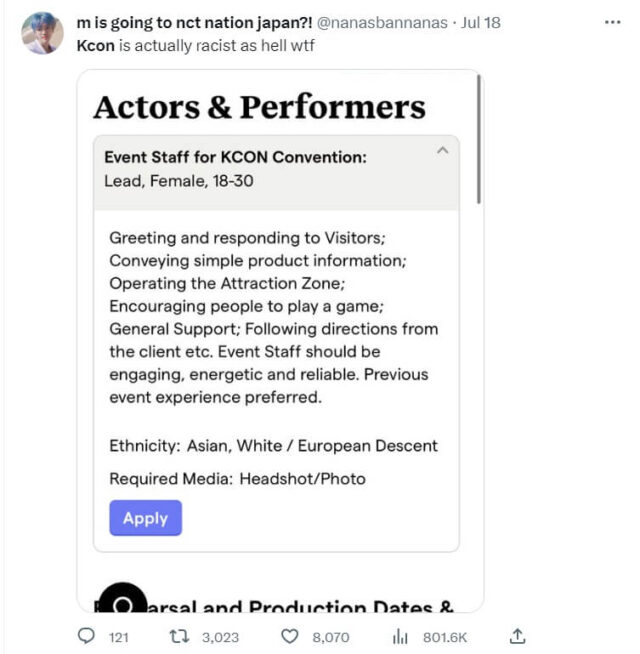640x654 pixels.
Task: Open the "m is going to nct nation japan?!" profile name
Action: [x=194, y=22]
